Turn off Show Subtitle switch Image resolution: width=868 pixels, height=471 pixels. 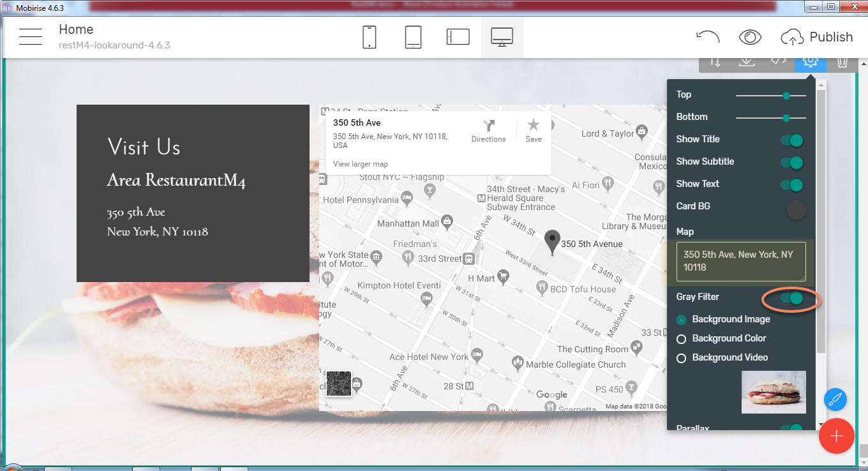tap(791, 163)
